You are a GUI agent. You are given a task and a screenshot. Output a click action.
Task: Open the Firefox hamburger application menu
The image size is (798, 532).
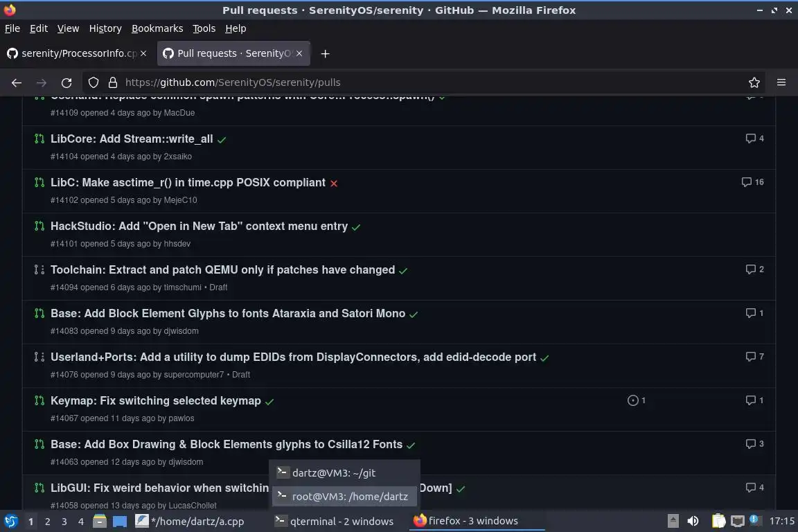(x=781, y=82)
